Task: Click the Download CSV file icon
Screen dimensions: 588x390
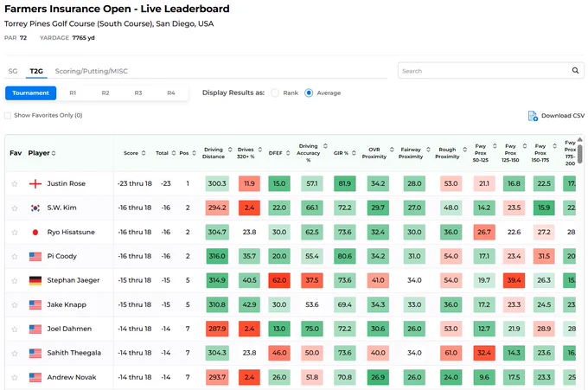Action: click(x=533, y=116)
